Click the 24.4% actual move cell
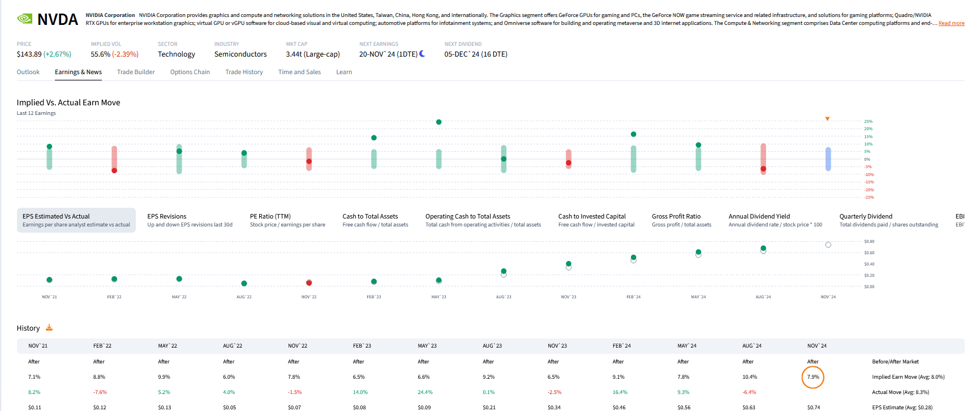The image size is (980, 411). coord(425,392)
